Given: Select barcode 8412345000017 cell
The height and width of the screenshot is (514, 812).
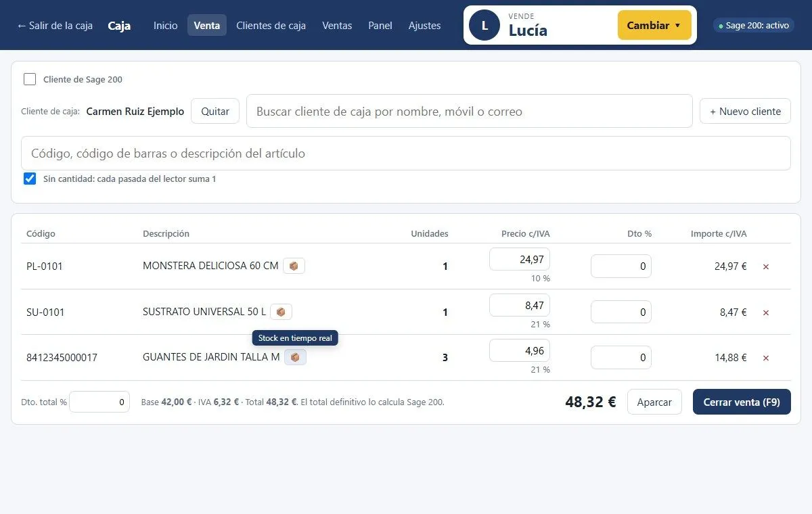Looking at the screenshot, I should point(62,358).
